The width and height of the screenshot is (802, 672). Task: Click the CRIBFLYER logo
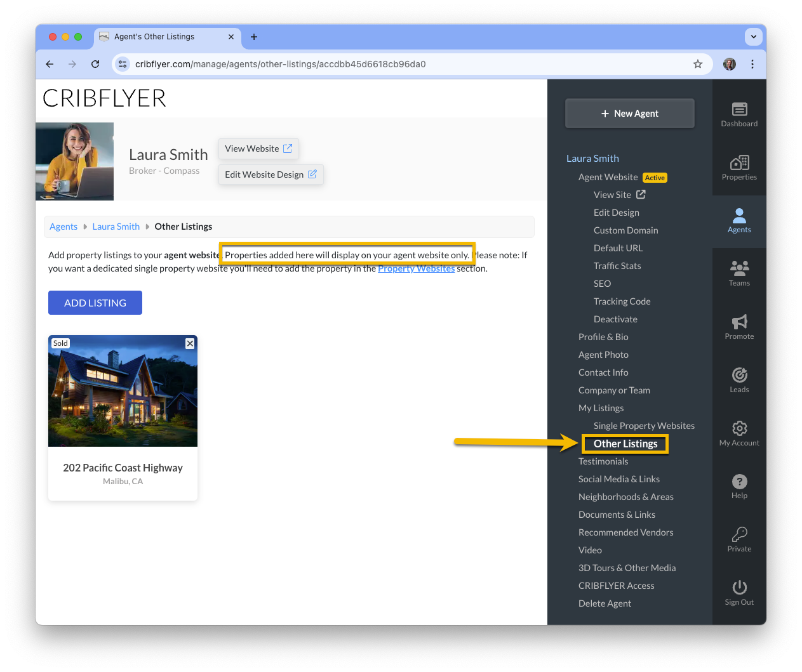(105, 98)
